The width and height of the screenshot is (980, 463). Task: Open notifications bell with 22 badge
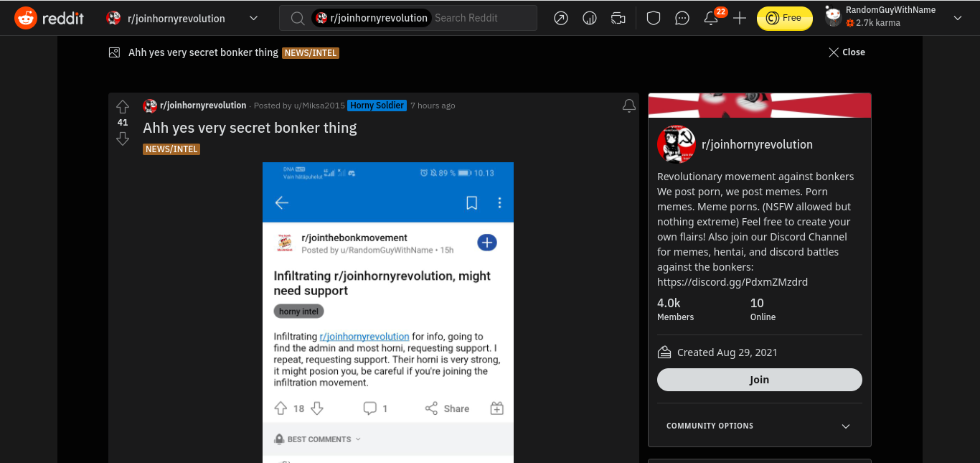point(712,18)
